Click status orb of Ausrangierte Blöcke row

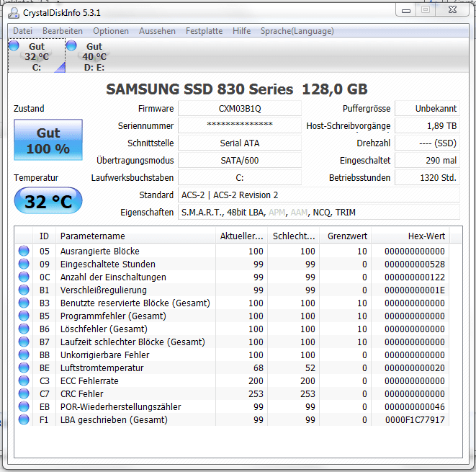pos(24,251)
